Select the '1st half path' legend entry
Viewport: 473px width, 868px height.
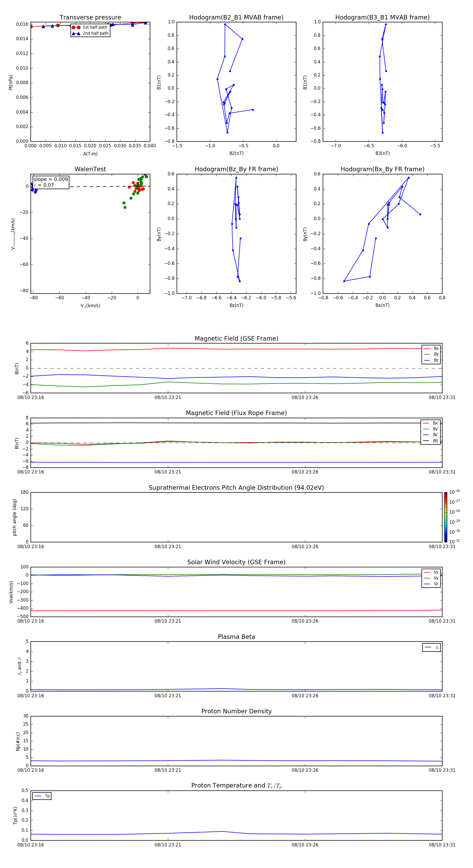[x=90, y=27]
